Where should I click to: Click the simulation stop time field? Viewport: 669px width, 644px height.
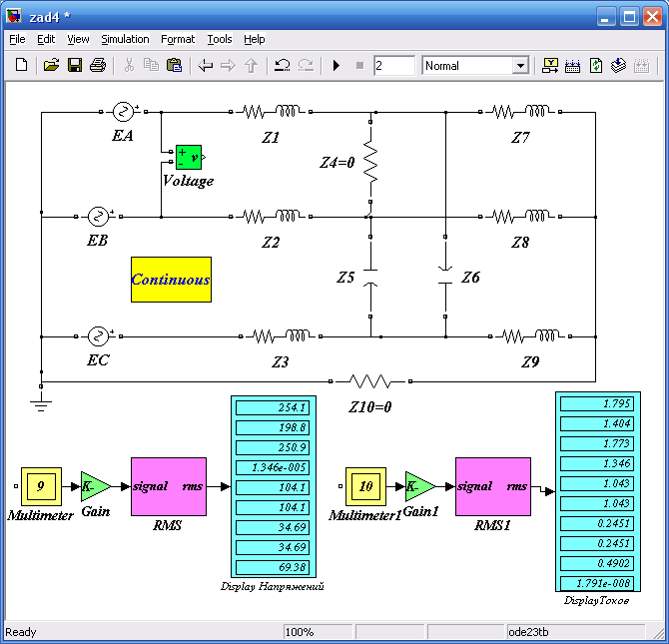pyautogui.click(x=393, y=66)
